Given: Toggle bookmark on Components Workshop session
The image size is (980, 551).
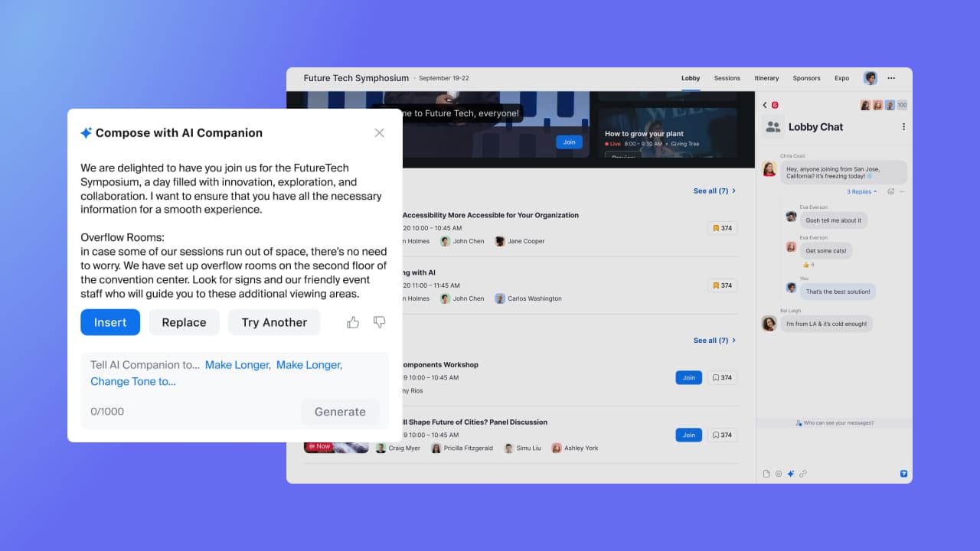Looking at the screenshot, I should coord(722,377).
